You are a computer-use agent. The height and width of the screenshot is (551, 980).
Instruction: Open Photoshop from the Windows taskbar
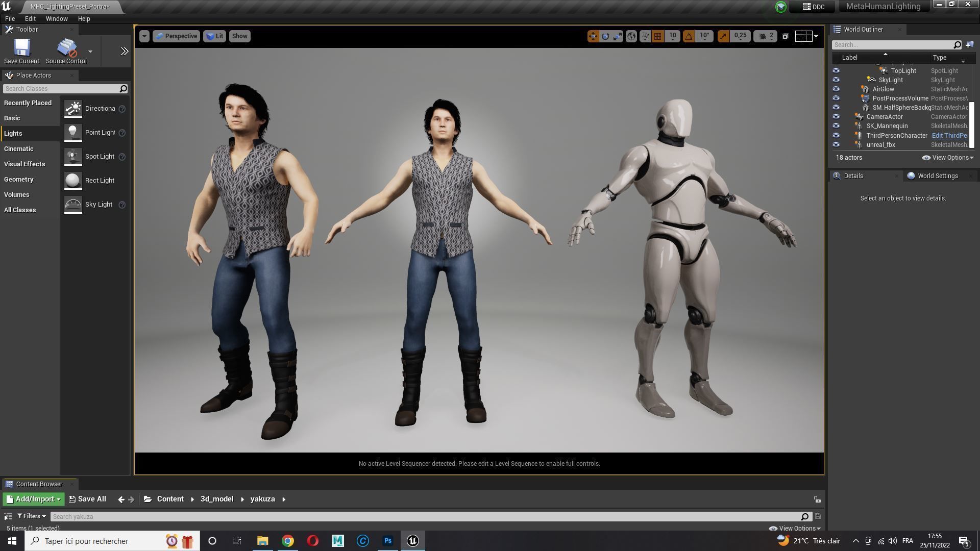(388, 541)
